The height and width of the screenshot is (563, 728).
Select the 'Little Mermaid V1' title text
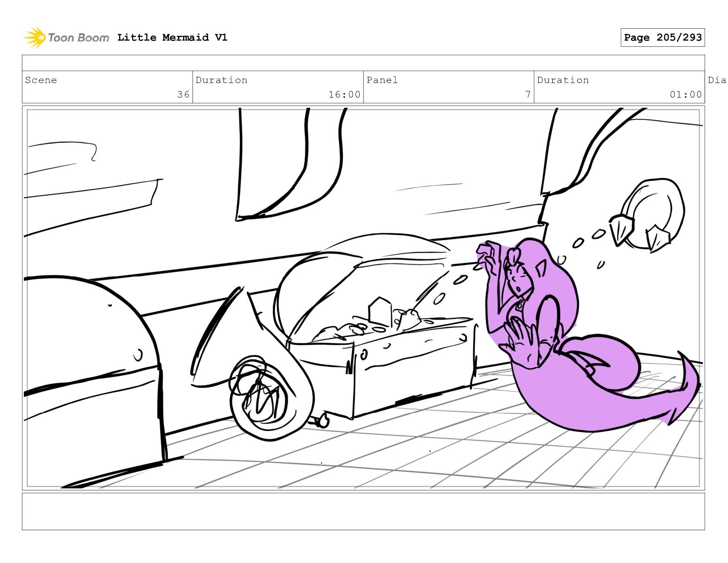tap(172, 38)
